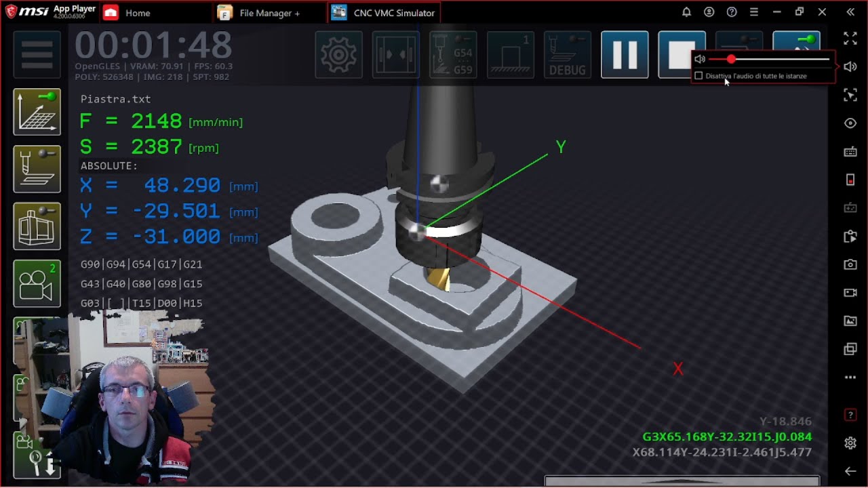Open the workpiece setup icon
Image resolution: width=868 pixels, height=488 pixels.
click(510, 55)
